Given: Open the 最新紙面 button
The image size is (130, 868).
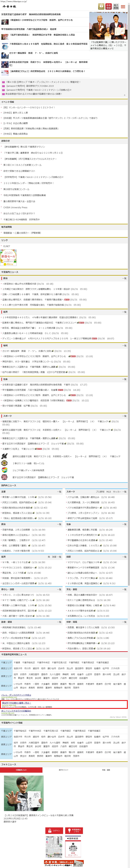Looking at the screenshot, I should (x=73, y=838).
